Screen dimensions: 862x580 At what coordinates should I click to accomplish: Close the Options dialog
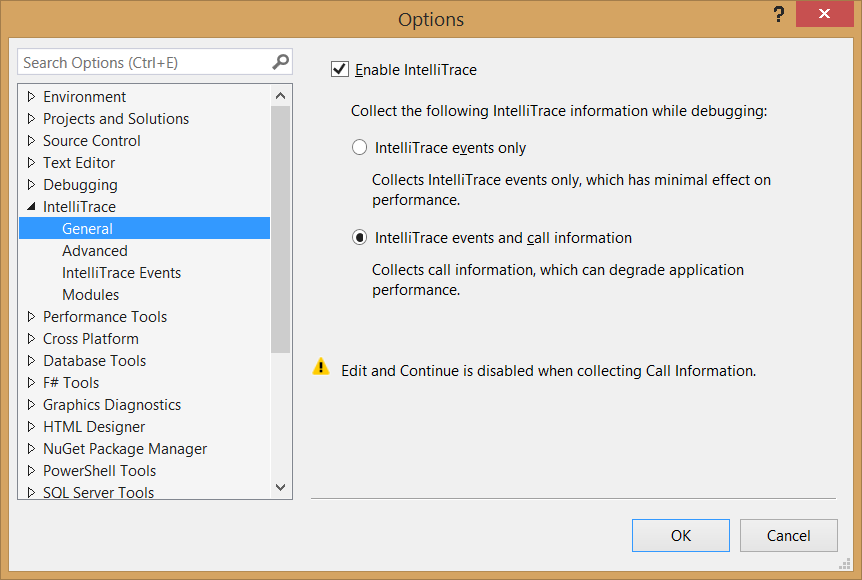pyautogui.click(x=824, y=14)
